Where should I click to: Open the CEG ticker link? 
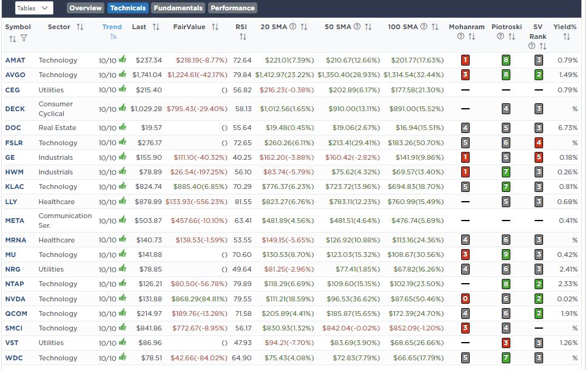pyautogui.click(x=12, y=90)
